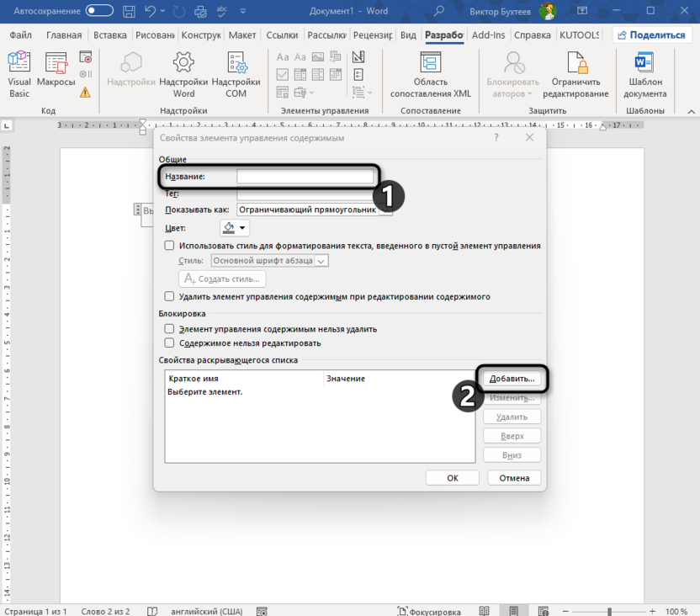700x616 pixels.
Task: Insert a checkbox content control
Action: (284, 74)
